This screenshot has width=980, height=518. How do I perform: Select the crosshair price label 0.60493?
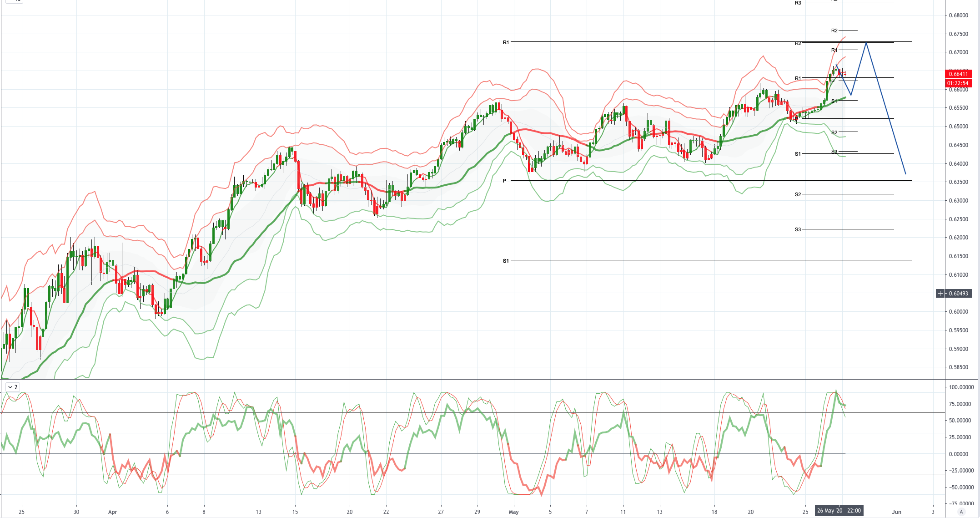coord(959,293)
